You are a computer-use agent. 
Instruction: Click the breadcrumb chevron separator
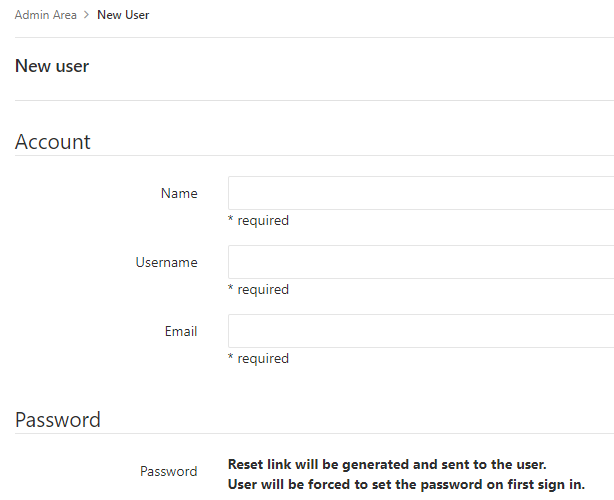(87, 15)
